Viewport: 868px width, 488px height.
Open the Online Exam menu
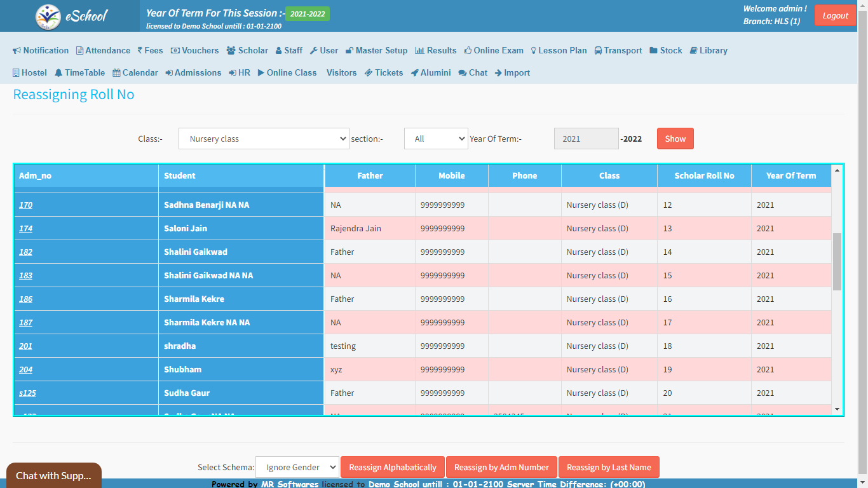[x=494, y=51]
